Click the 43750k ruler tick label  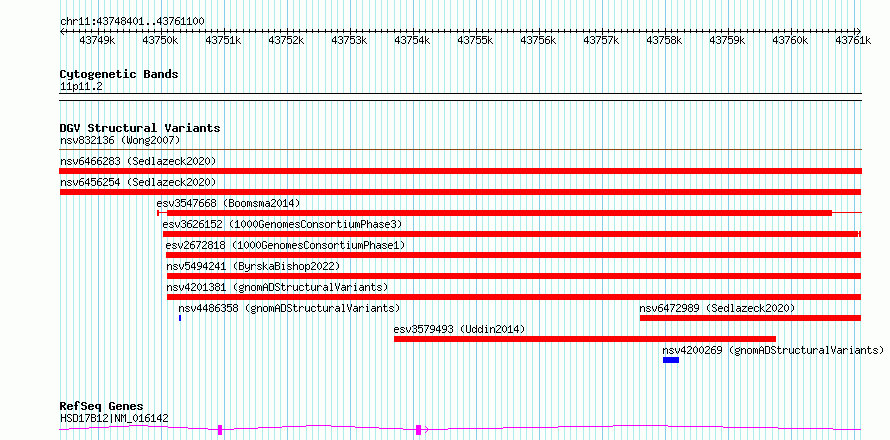click(160, 40)
